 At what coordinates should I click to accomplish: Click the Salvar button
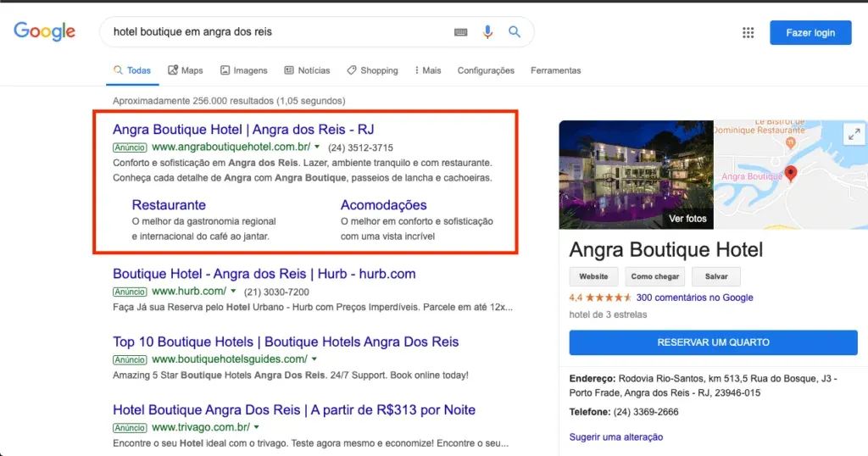pos(716,276)
